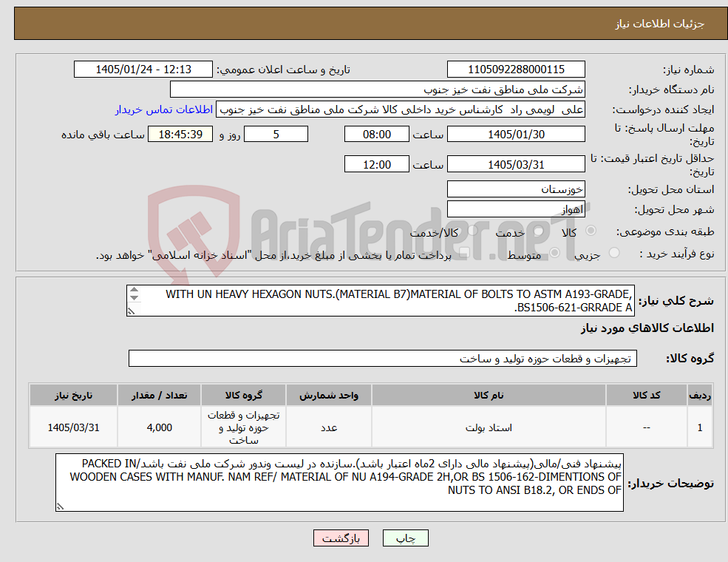Click the remaining days field showing 5

point(276,135)
